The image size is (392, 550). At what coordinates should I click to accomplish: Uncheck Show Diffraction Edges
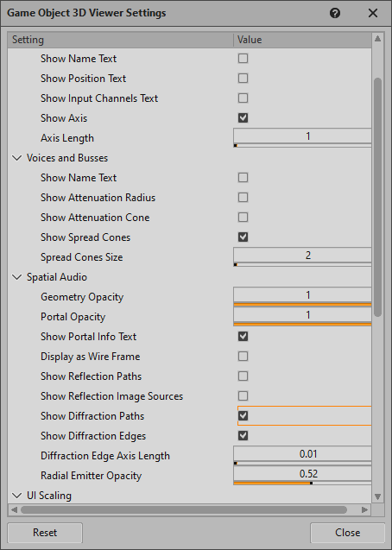point(243,436)
